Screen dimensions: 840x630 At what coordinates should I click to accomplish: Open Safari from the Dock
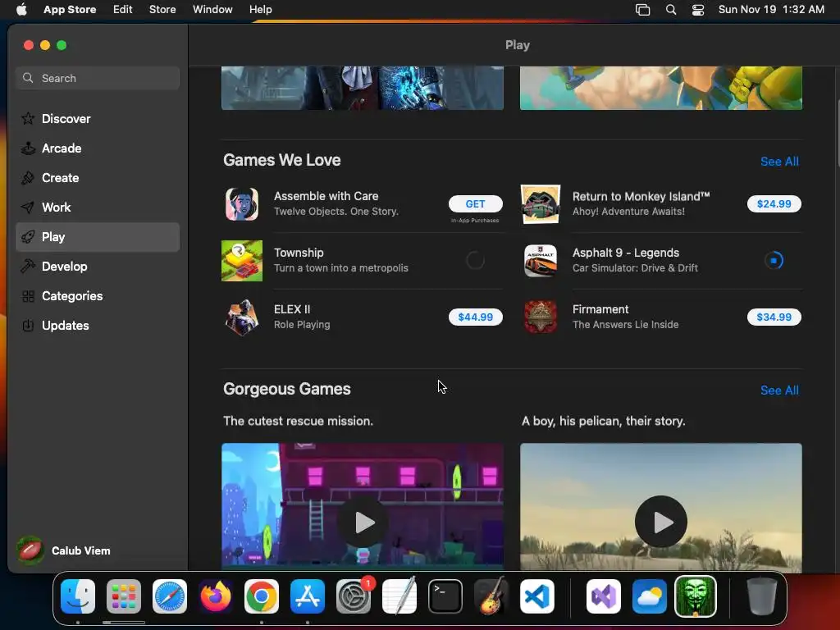(170, 596)
